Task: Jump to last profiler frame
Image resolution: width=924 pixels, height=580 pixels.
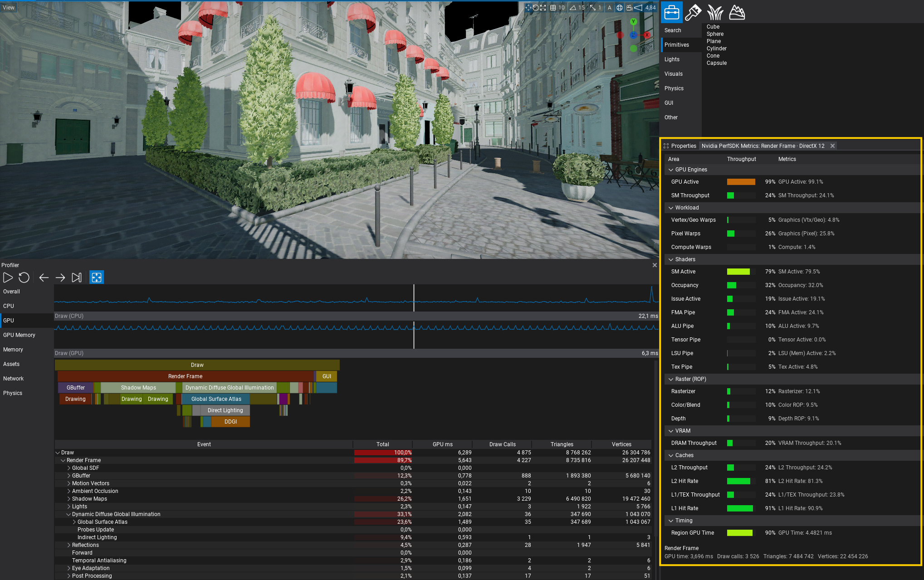Action: coord(77,278)
